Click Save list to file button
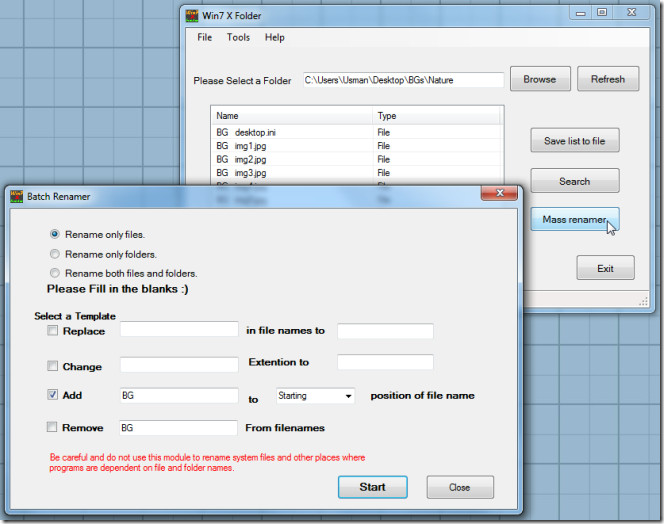Viewport: 664px width, 524px height. coord(575,141)
